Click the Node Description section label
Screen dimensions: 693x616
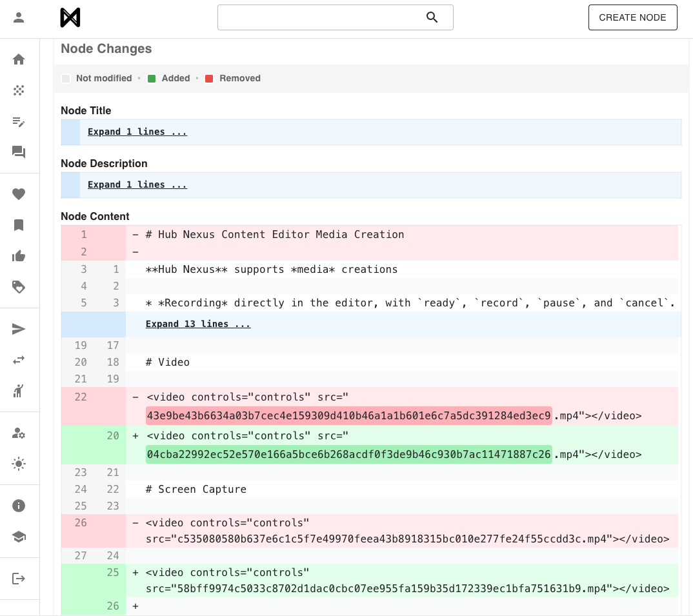click(x=104, y=163)
